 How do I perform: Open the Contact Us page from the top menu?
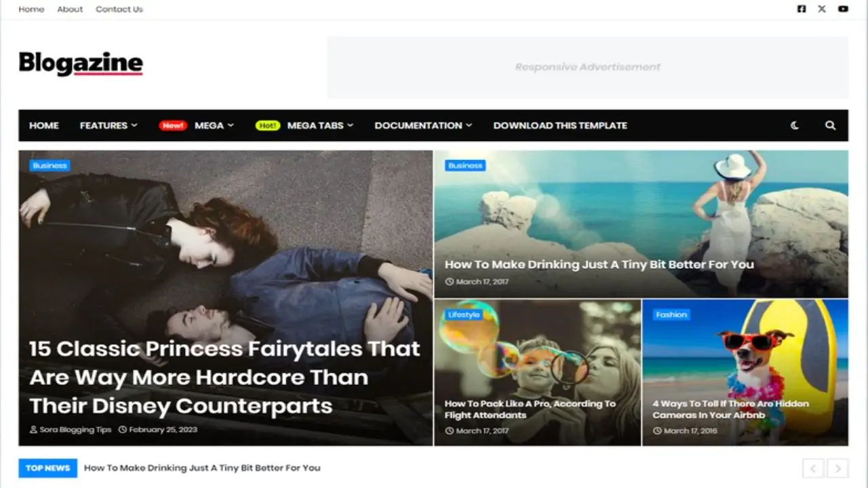point(119,9)
